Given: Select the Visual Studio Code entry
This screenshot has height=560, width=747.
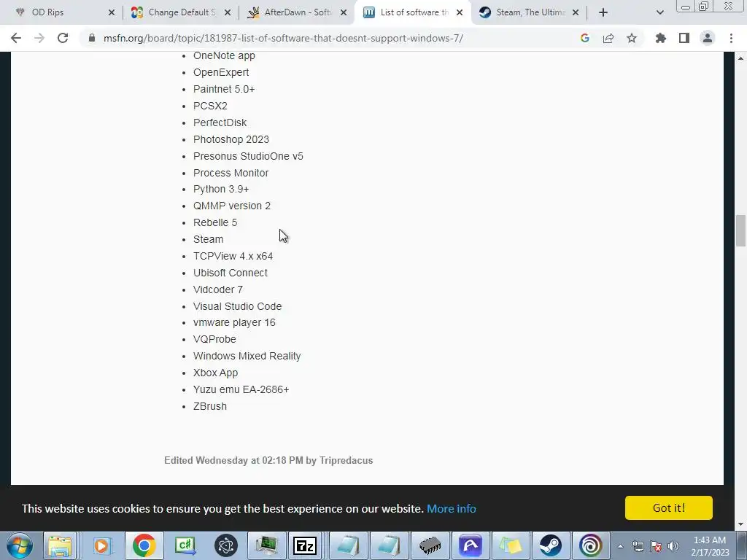Looking at the screenshot, I should pos(237,306).
